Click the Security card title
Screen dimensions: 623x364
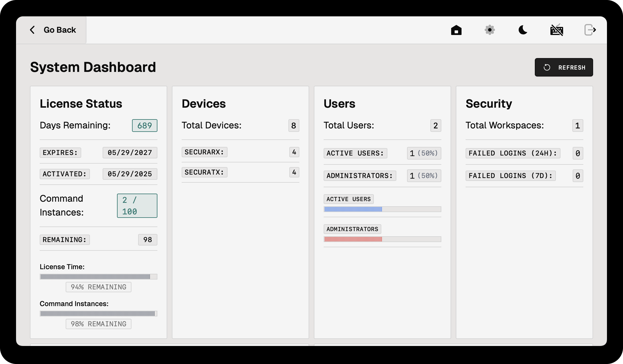(489, 104)
